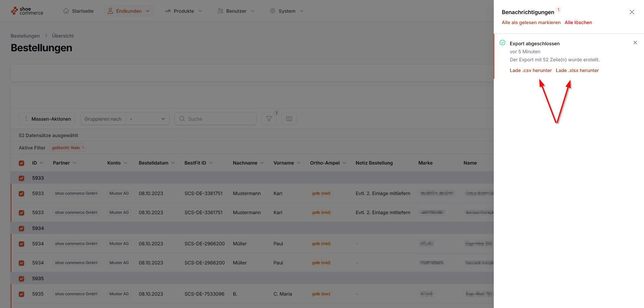
Task: Focus the Suche input field
Action: click(x=215, y=119)
